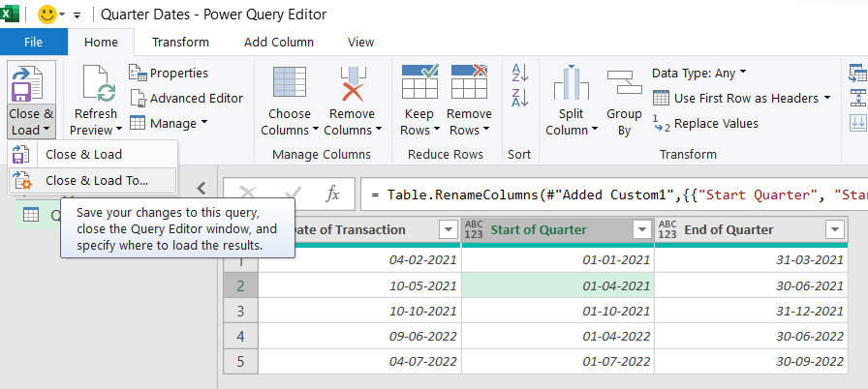
Task: Open Date of Transaction column filter
Action: (x=447, y=230)
